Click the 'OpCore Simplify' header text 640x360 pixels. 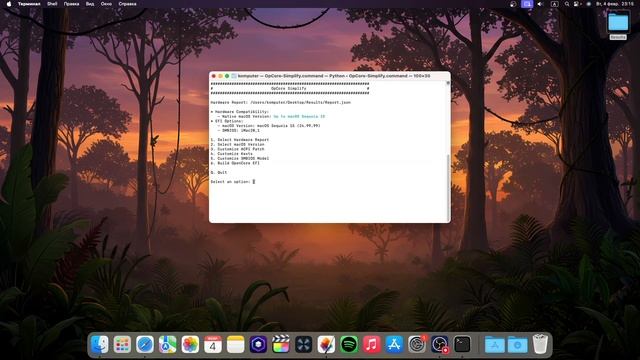point(289,88)
